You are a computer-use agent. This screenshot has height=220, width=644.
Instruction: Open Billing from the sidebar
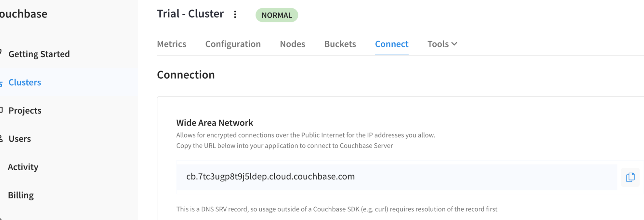tap(21, 195)
